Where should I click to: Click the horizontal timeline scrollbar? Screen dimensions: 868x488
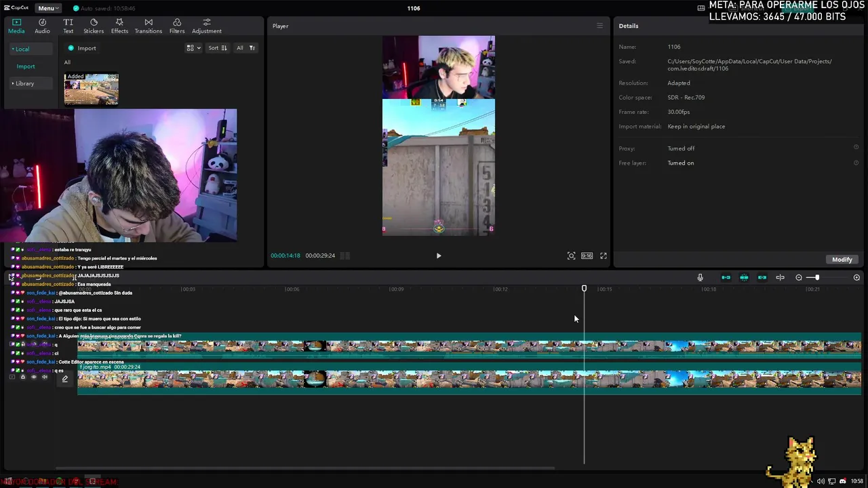[305, 468]
